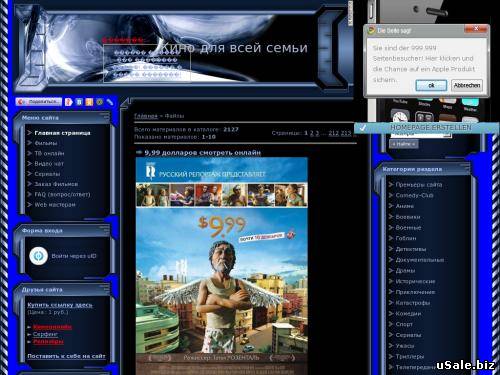Select the Comedy-Club category
This screenshot has width=500, height=375.
[414, 195]
